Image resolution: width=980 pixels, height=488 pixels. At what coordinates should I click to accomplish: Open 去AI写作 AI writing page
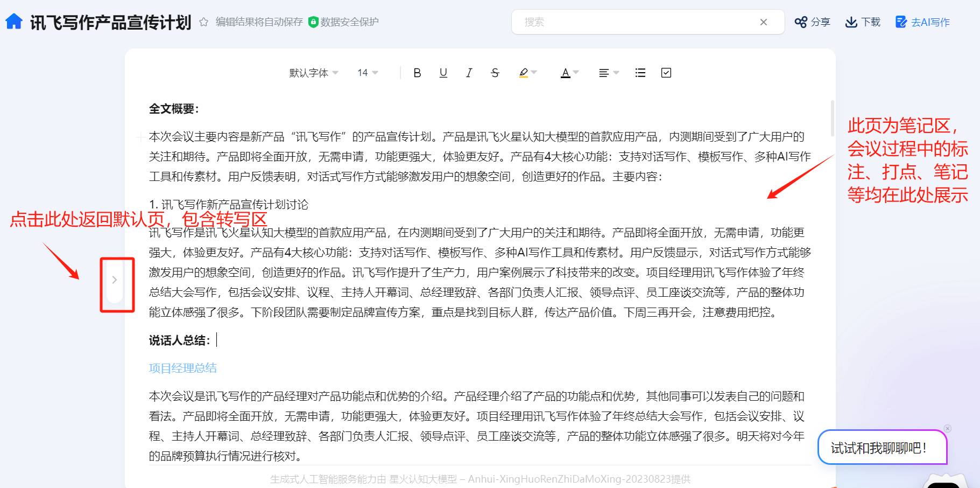coord(922,22)
